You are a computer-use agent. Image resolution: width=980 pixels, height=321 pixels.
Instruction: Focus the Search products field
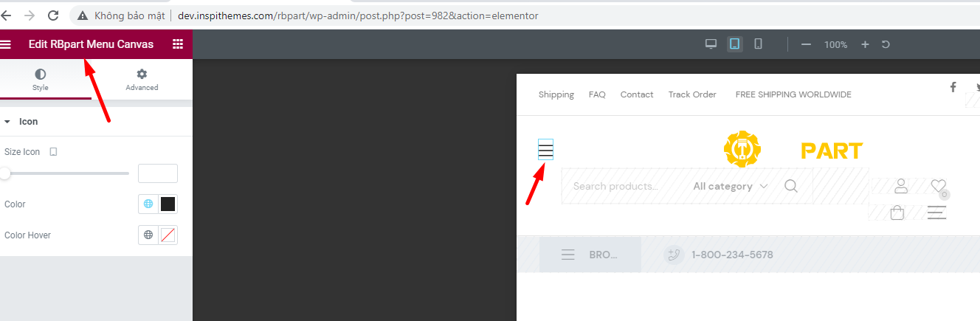coord(615,186)
